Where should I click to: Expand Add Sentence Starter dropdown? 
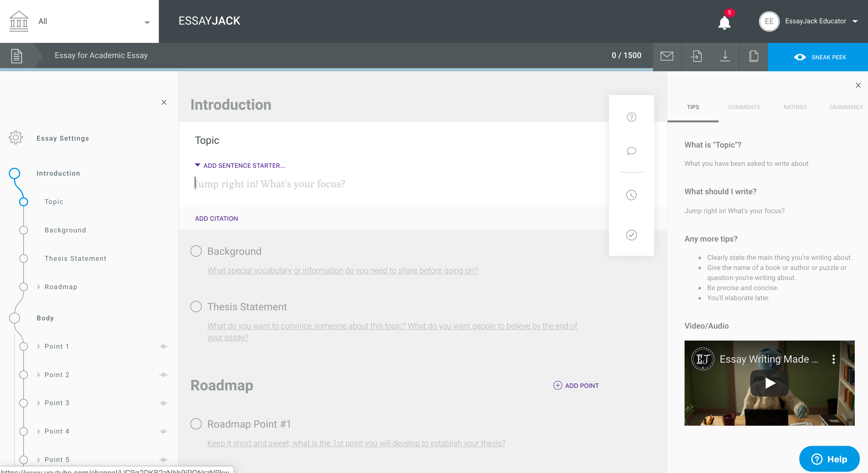[x=240, y=166]
